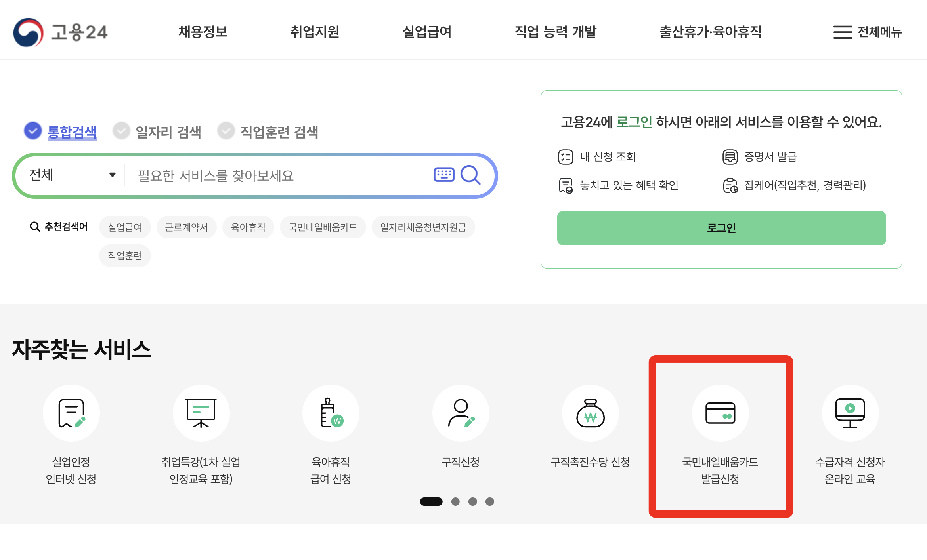Viewport: 927px width, 560px height.
Task: Select the 일자리 검색 radio option
Action: pyautogui.click(x=121, y=131)
